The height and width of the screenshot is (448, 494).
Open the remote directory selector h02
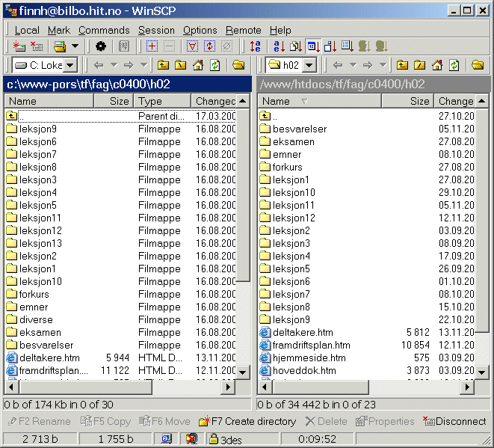[x=291, y=65]
